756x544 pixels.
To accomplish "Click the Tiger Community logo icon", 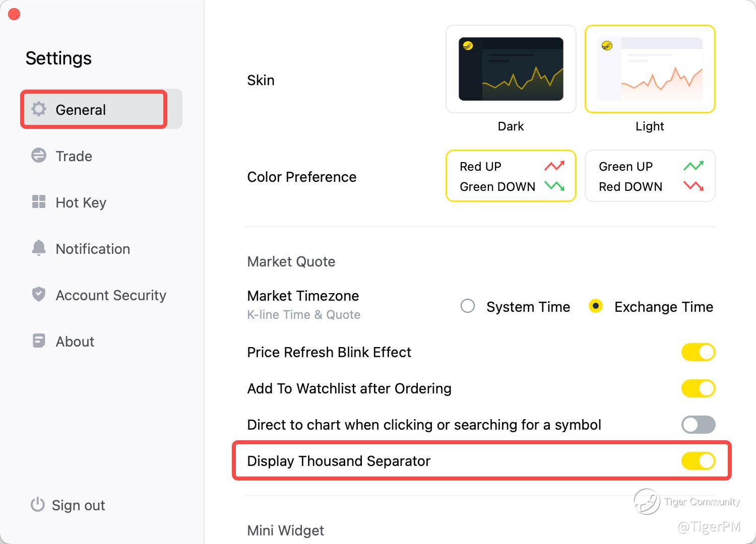I will click(647, 502).
